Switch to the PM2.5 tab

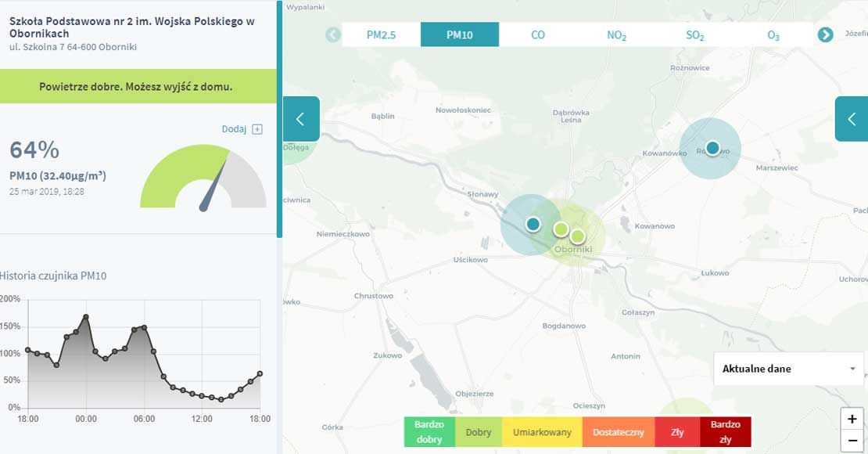[381, 34]
